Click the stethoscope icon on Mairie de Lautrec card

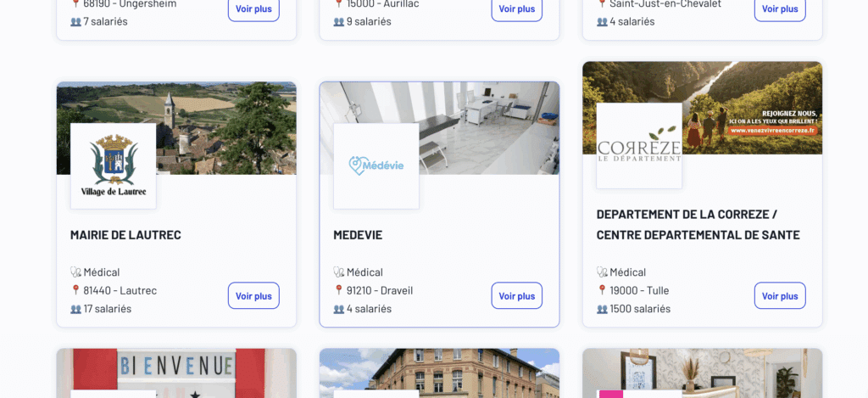(75, 272)
